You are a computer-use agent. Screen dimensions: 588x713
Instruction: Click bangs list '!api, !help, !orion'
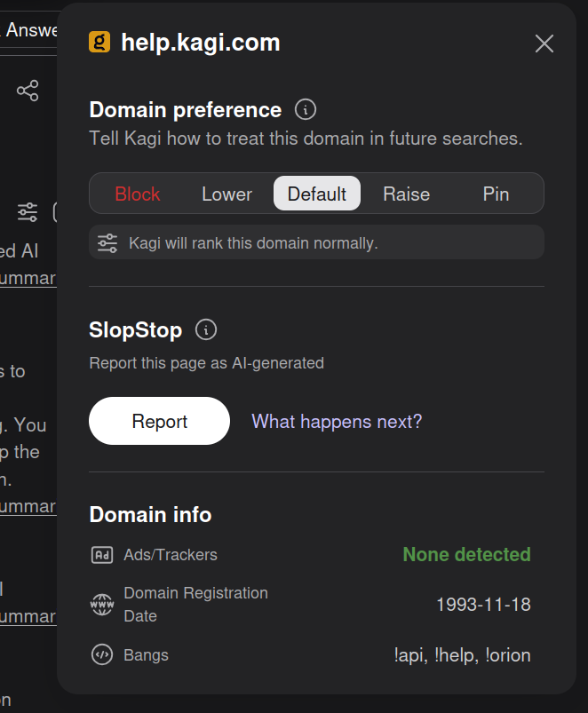tap(463, 655)
